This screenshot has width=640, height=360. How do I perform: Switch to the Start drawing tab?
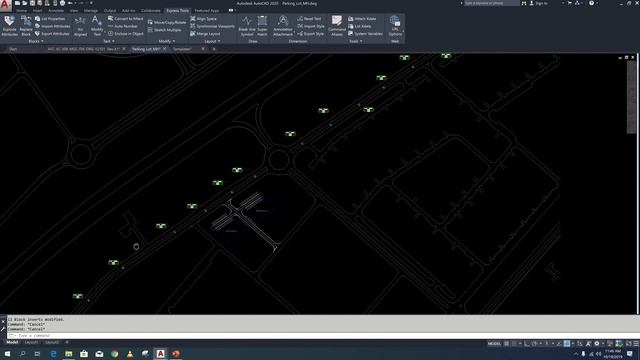coord(13,49)
